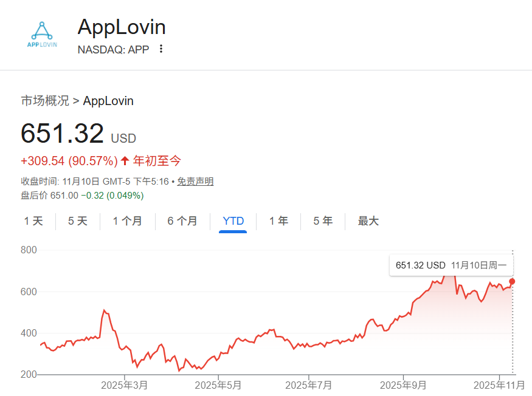
Task: Click the 651.32 USD chart tooltip
Action: click(x=451, y=265)
